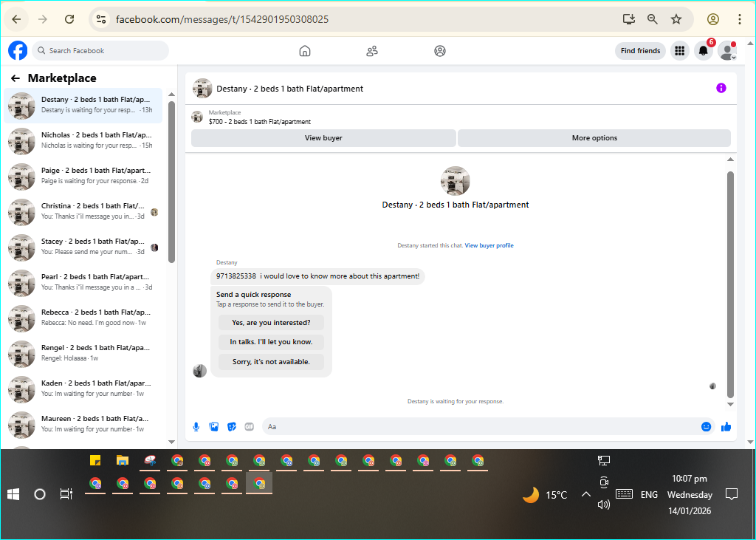The image size is (756, 540).
Task: Click the ENG language indicator
Action: (649, 495)
